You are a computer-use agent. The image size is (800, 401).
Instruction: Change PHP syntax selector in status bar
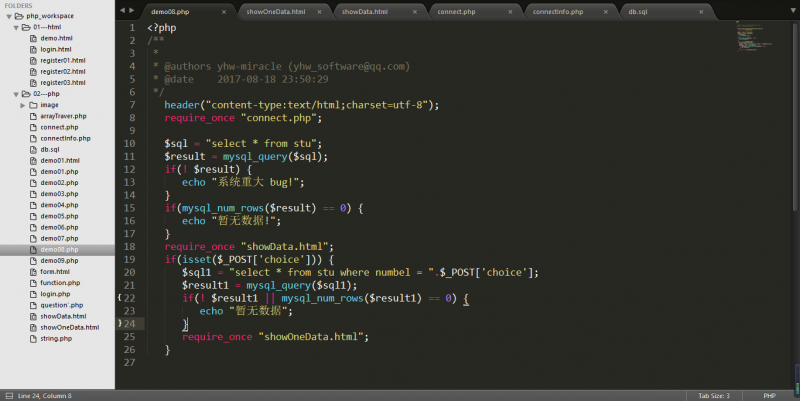click(x=769, y=395)
